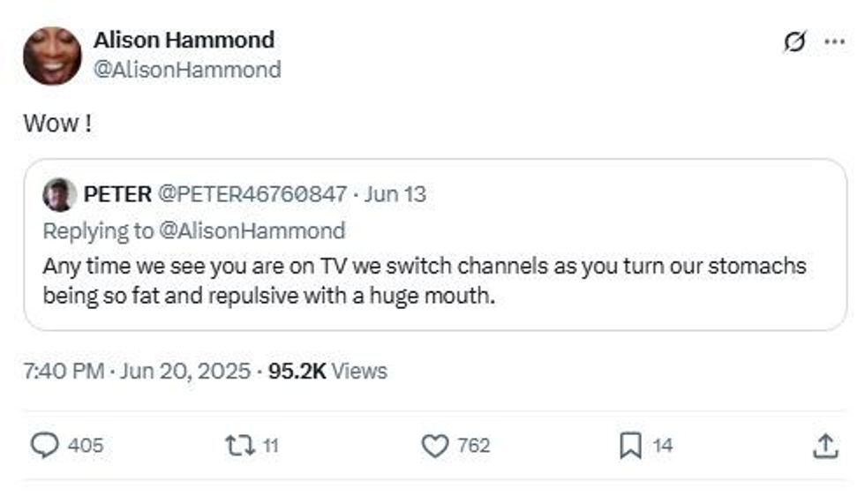Click the 7:40 PM · Jun 20, 2025 timestamp

point(137,371)
